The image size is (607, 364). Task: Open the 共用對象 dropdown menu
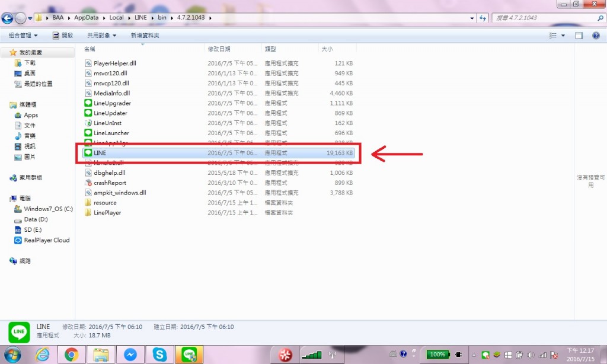tap(101, 35)
